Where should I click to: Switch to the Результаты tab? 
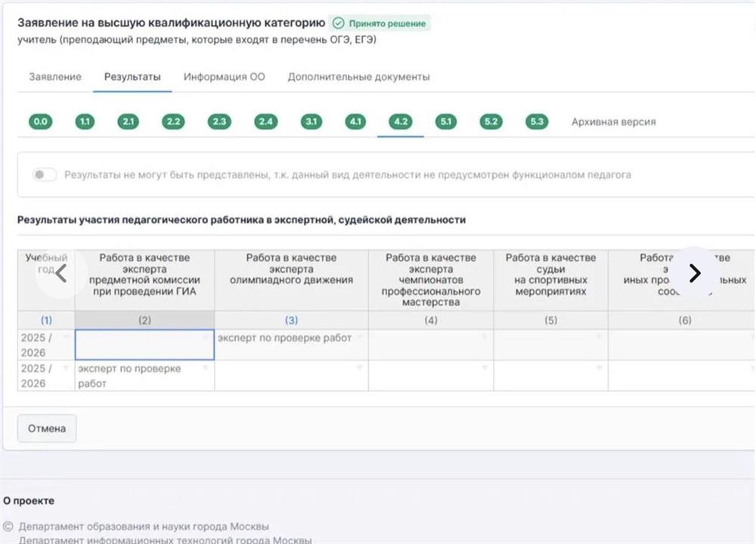132,76
